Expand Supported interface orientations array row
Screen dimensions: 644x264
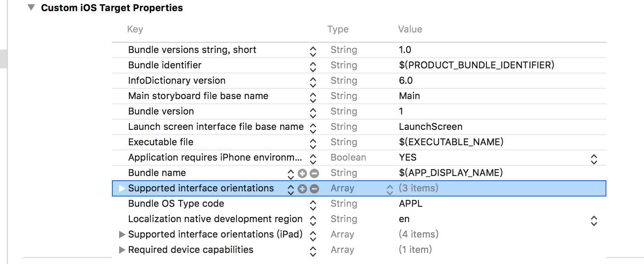(122, 188)
